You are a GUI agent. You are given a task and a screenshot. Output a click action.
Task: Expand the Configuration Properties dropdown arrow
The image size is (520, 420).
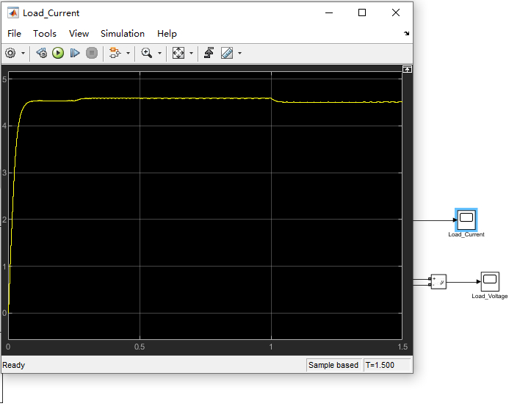tap(24, 53)
